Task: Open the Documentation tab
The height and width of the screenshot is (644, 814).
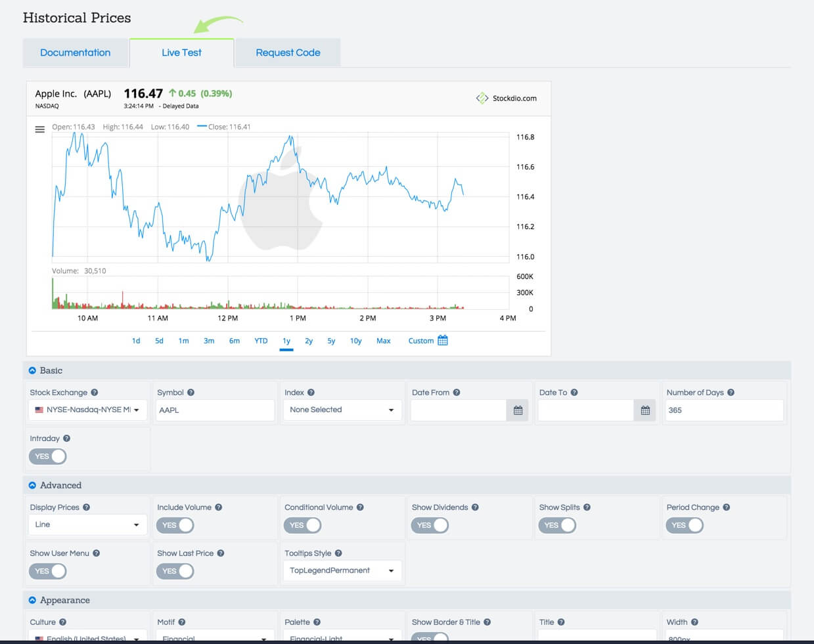Action: point(76,53)
